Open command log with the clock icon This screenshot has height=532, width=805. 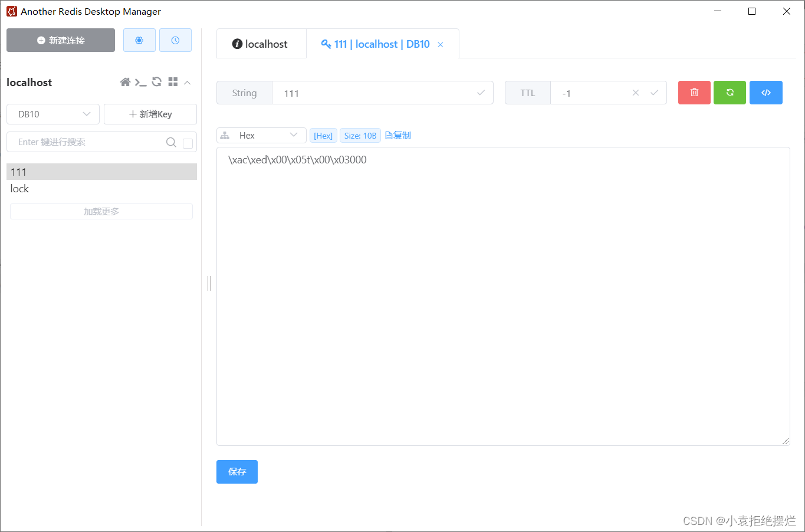pyautogui.click(x=175, y=40)
